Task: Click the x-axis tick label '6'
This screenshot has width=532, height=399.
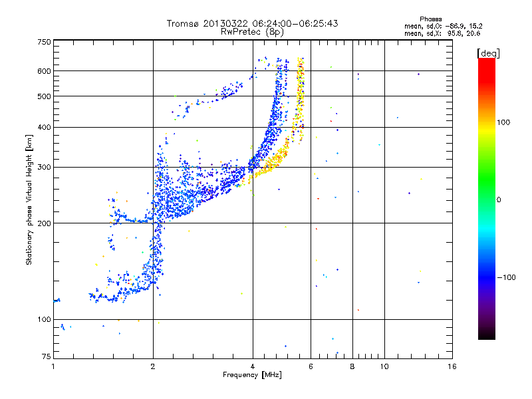Action: pyautogui.click(x=311, y=366)
